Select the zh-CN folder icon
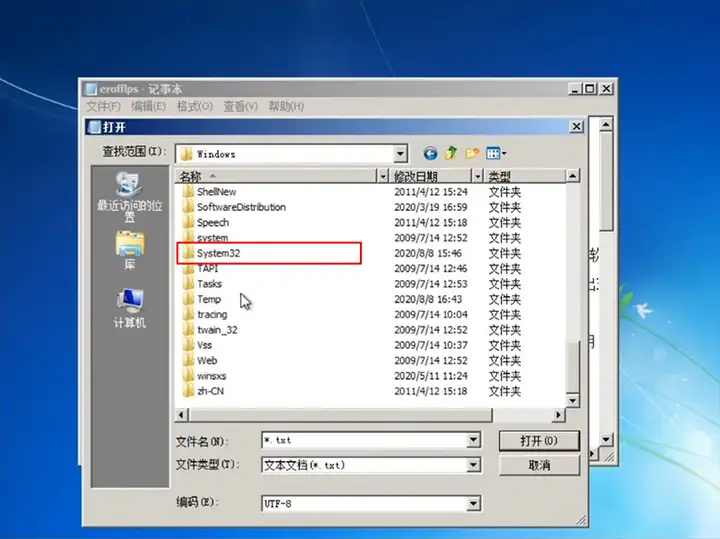This screenshot has width=720, height=539. pos(188,391)
